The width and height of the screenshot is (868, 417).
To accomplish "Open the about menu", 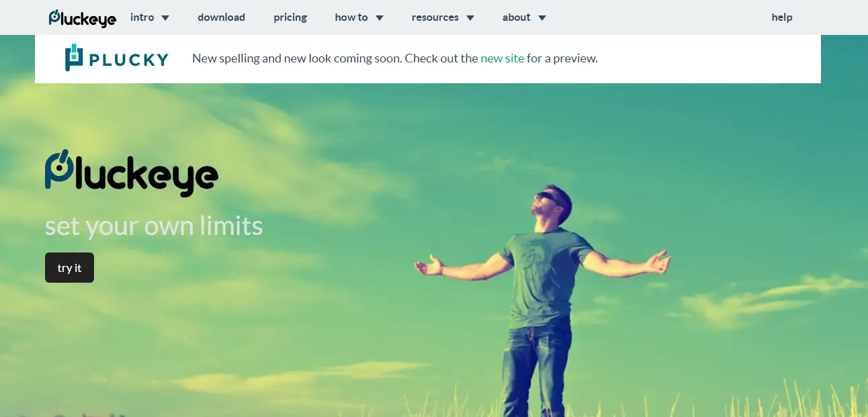I will tap(517, 17).
